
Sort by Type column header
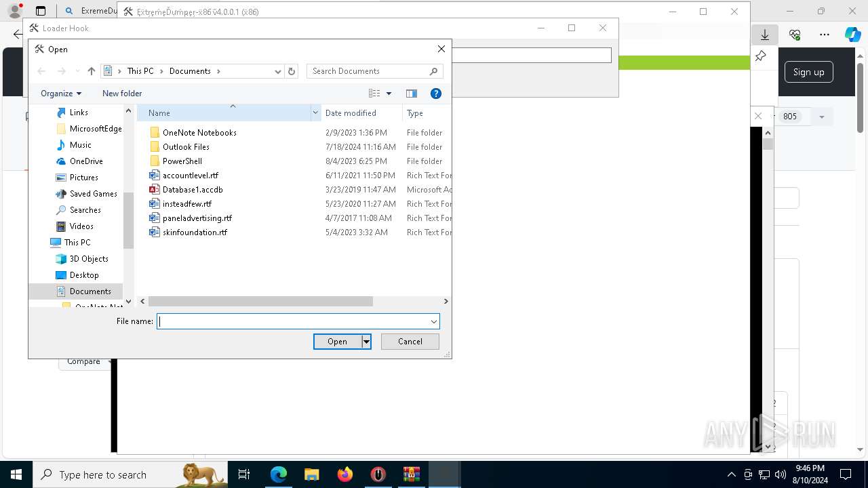(427, 113)
